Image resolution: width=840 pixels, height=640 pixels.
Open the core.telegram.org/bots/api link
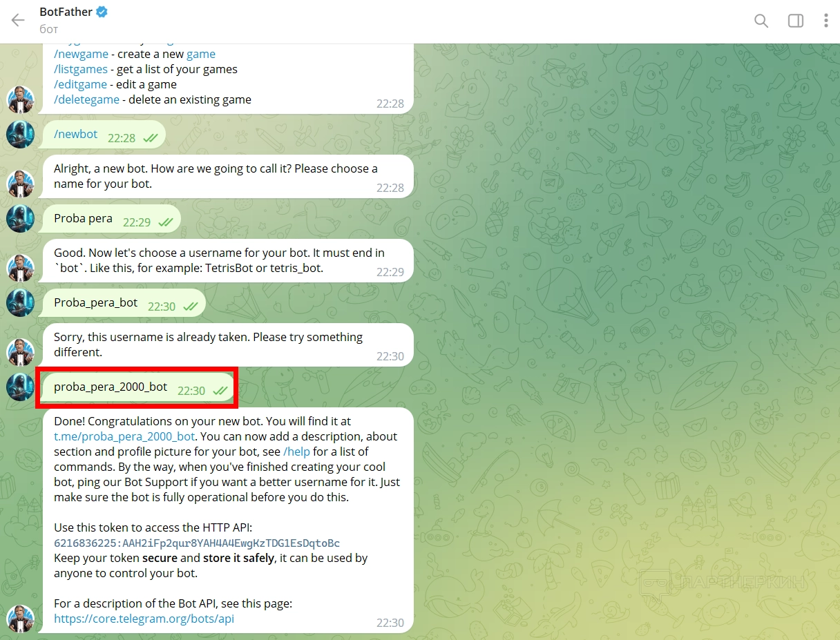[x=144, y=619]
